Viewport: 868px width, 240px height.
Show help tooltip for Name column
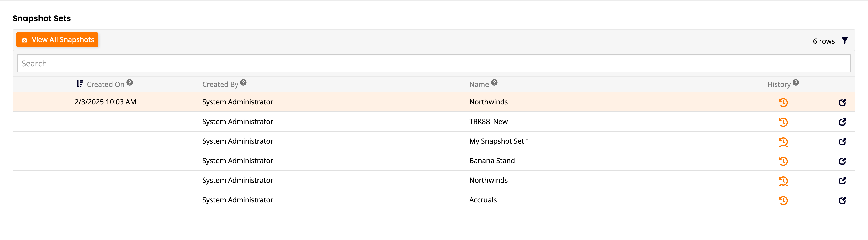tap(494, 82)
